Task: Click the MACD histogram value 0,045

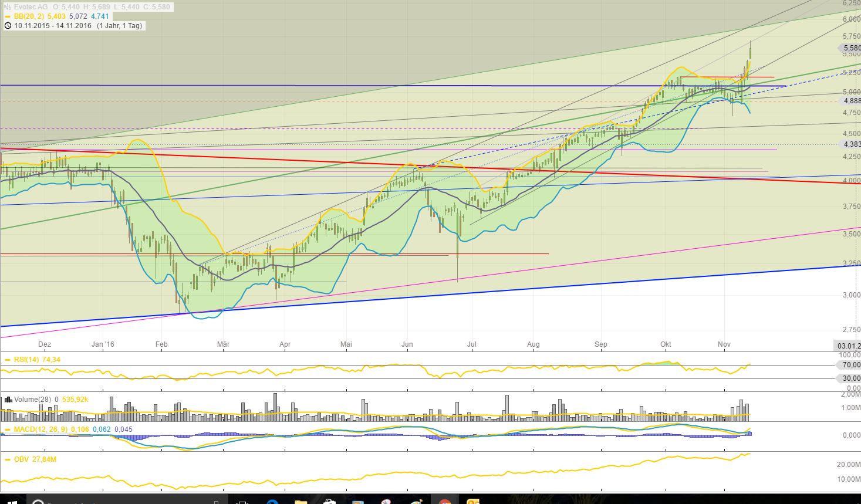Action: pos(124,430)
